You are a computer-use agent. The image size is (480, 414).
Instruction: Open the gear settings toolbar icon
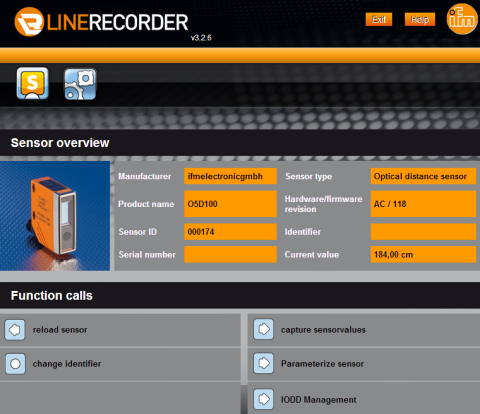[80, 84]
